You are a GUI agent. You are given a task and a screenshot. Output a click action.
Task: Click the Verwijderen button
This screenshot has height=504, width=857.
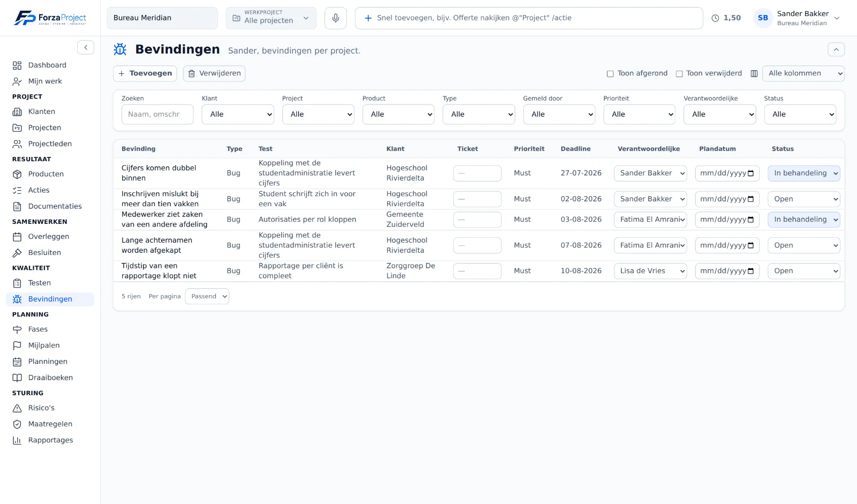coord(214,73)
